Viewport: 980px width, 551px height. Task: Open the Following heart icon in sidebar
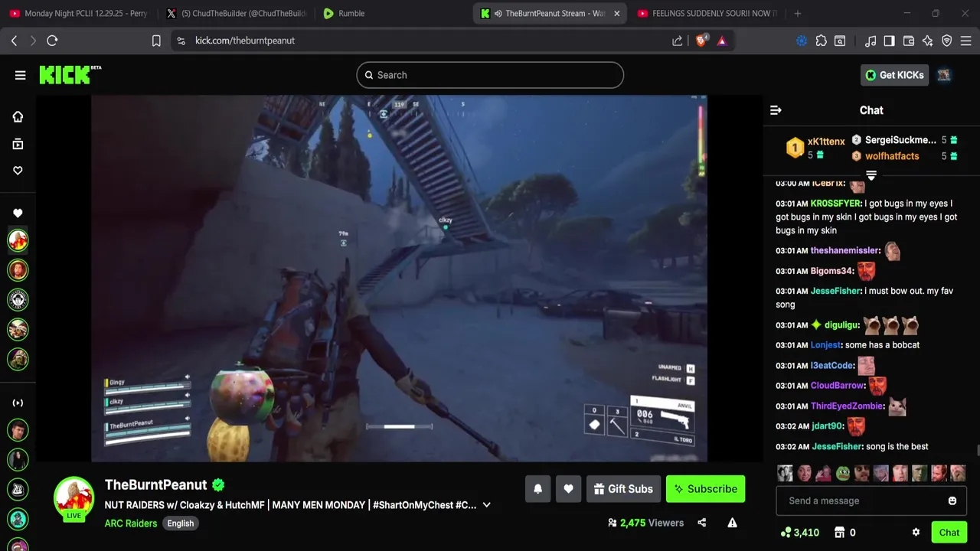18,171
